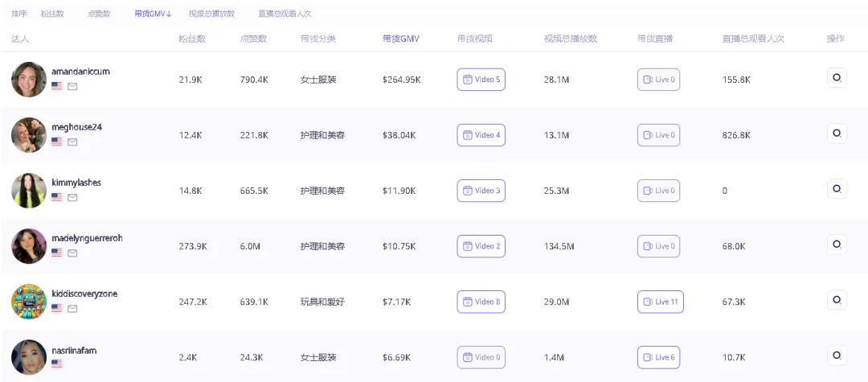Open kimmylashes avatar thumbnail

29,191
